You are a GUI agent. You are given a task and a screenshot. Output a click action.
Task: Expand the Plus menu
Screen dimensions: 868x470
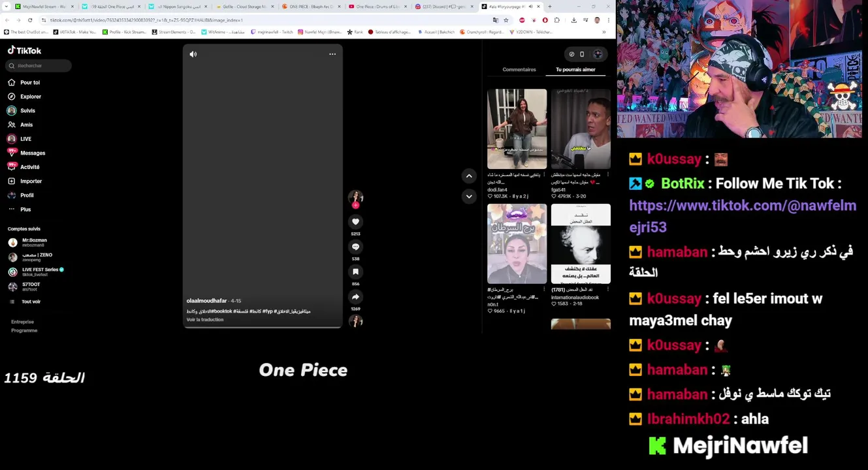(x=20, y=209)
